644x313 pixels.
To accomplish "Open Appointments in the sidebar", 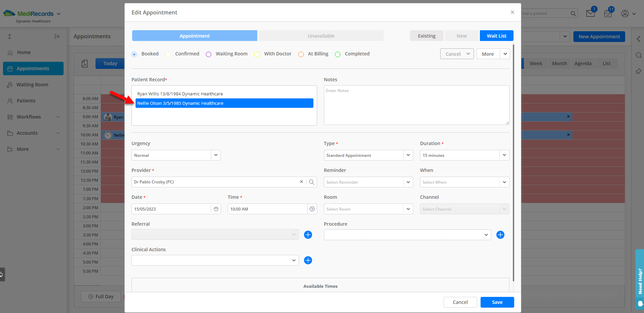I will click(33, 69).
